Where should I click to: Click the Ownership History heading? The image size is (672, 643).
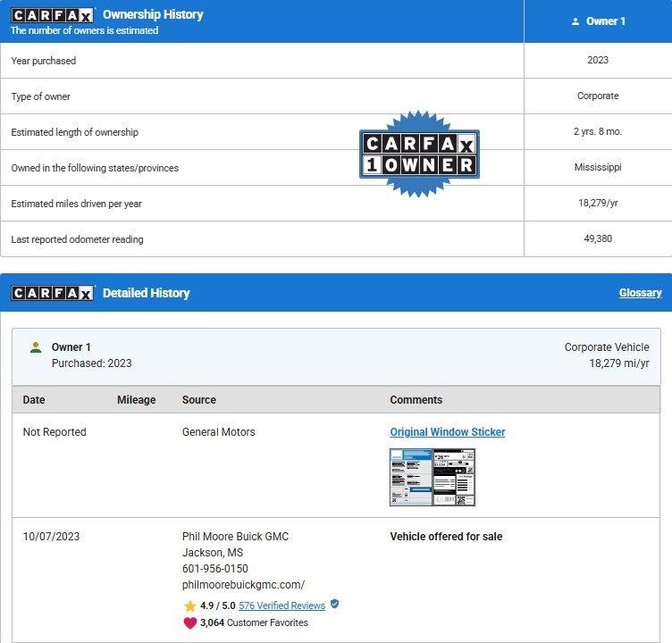click(x=153, y=14)
